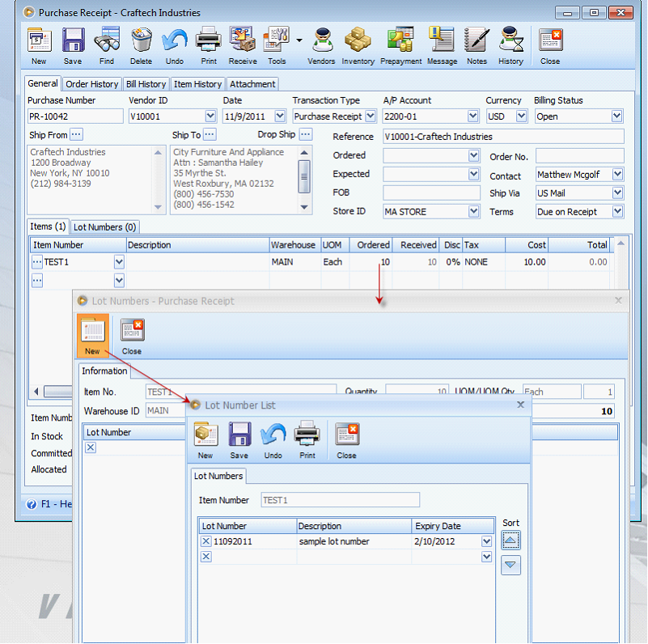Expand the Billing Status dropdown
The height and width of the screenshot is (644, 648).
coord(616,117)
